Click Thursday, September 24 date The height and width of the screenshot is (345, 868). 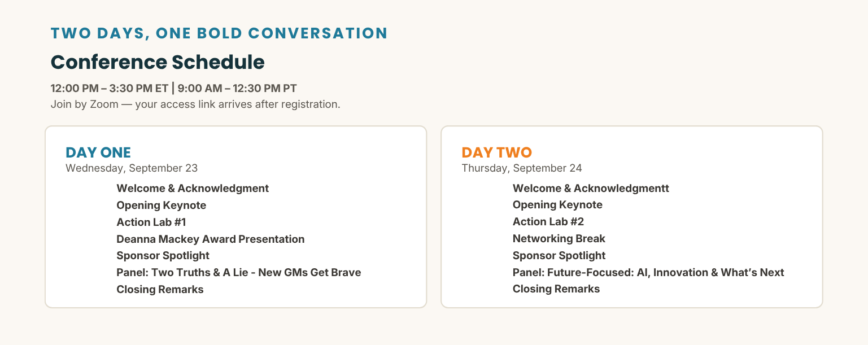tap(522, 168)
